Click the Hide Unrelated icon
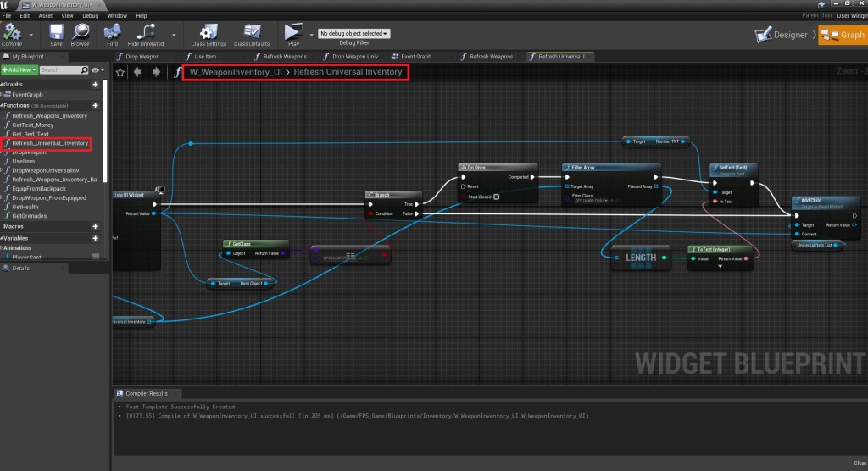The width and height of the screenshot is (868, 471). (145, 31)
